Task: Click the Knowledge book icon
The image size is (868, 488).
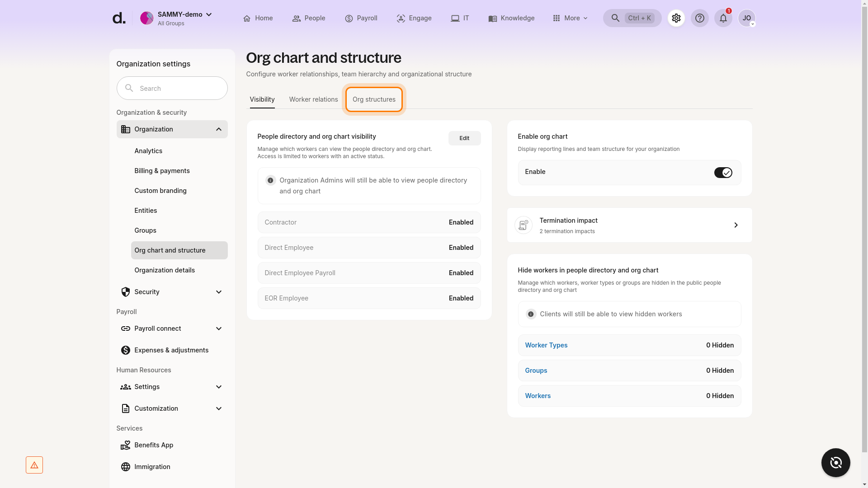Action: tap(493, 19)
